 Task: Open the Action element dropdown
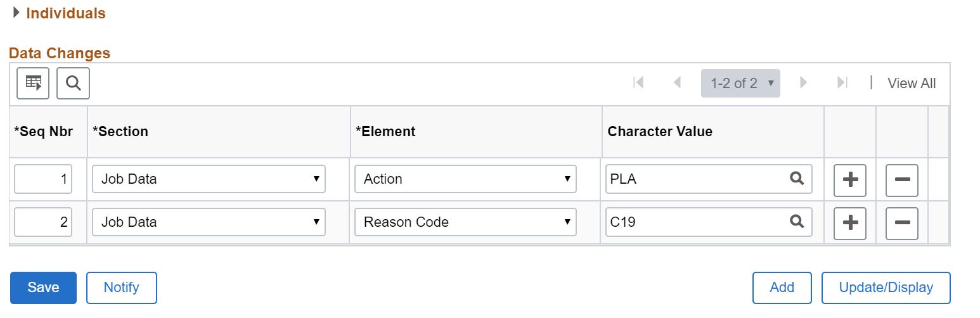(465, 179)
